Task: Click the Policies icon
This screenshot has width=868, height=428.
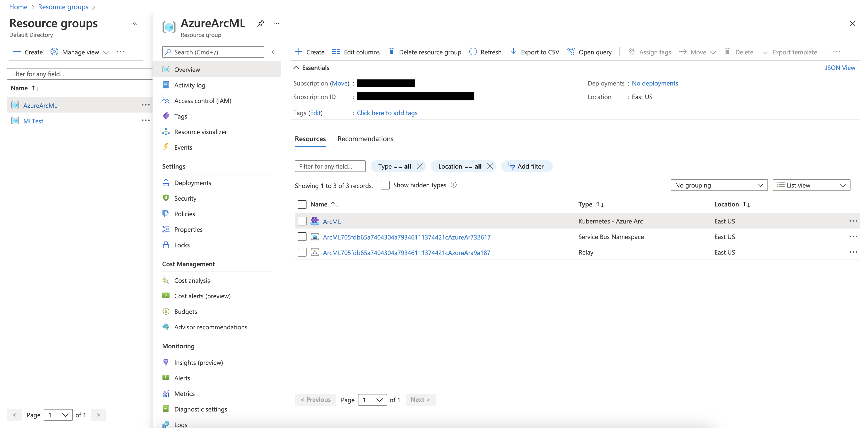Action: [166, 214]
